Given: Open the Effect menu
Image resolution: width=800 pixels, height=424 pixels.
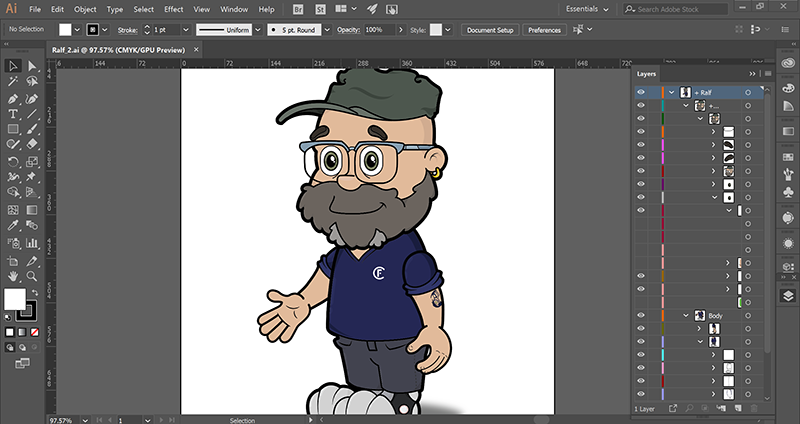Looking at the screenshot, I should [174, 9].
